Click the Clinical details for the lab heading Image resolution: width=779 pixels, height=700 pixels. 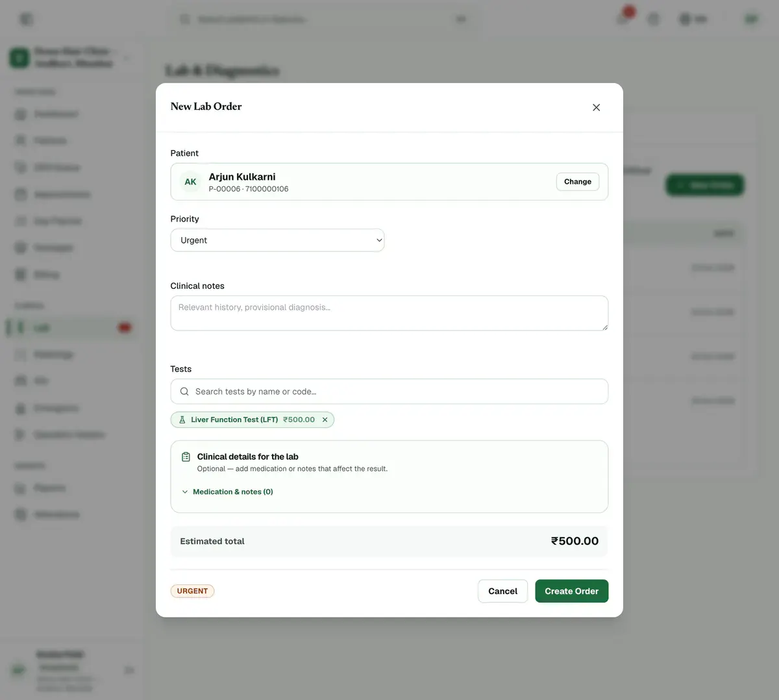click(247, 456)
